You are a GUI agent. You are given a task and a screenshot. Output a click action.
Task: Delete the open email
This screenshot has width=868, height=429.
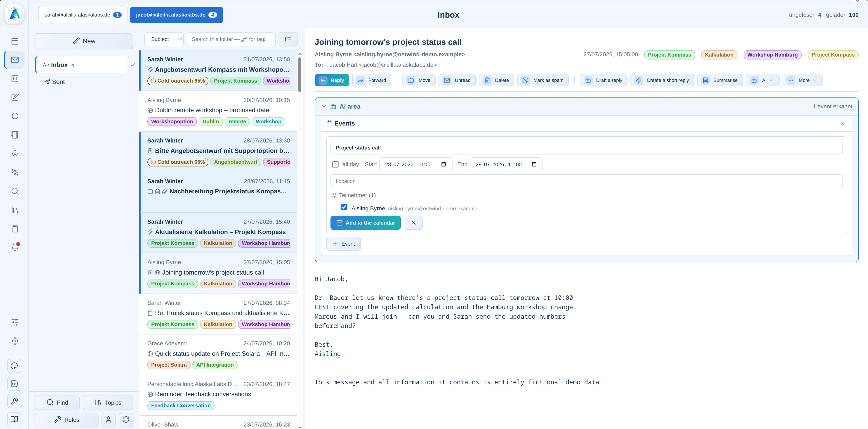(496, 80)
